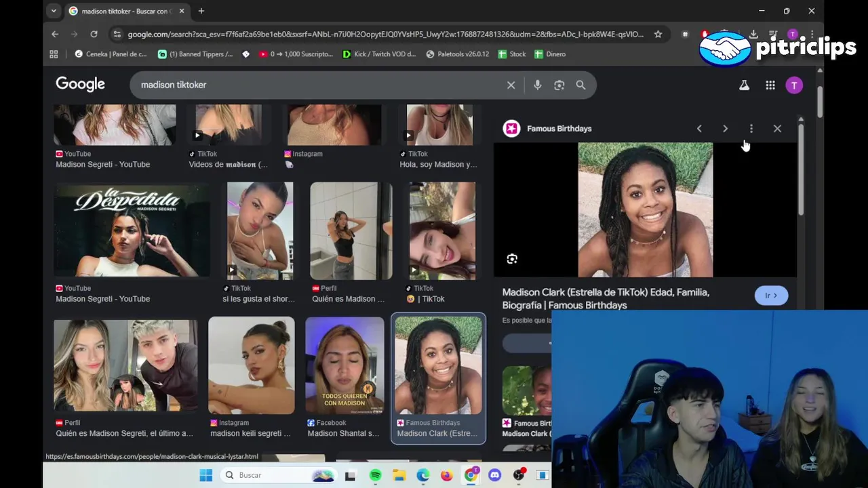
Task: Open File Explorer from the taskbar
Action: (x=399, y=475)
